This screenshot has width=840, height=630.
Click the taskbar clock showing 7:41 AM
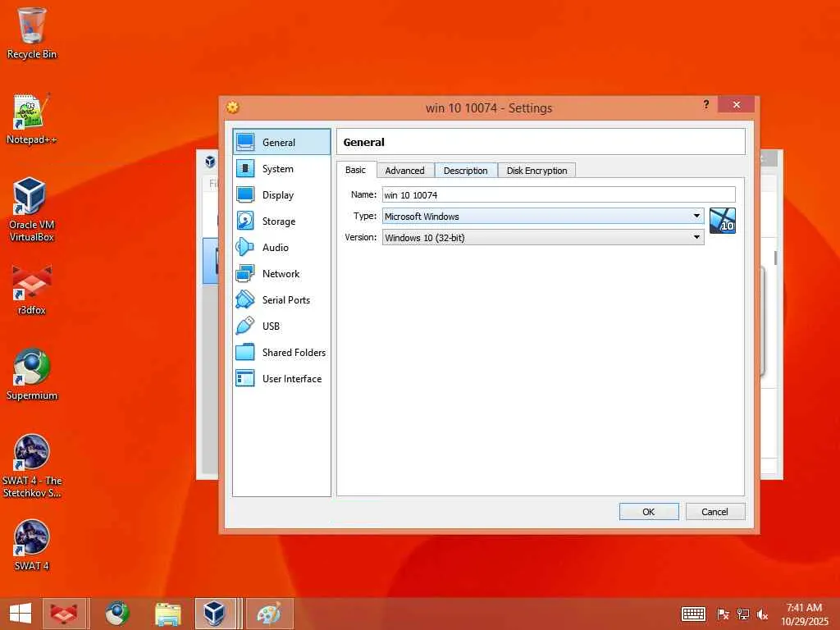tap(804, 614)
